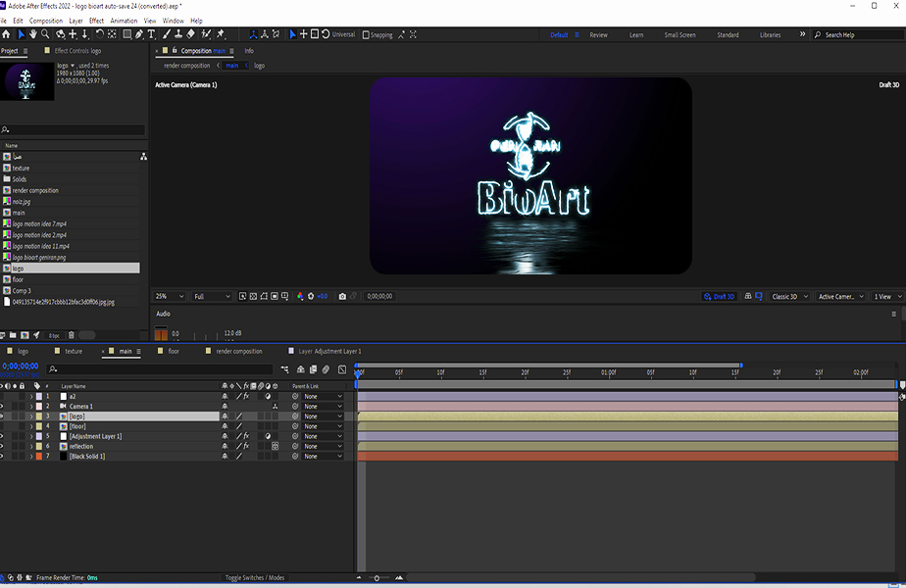Viewport: 906px width, 588px height.
Task: Click the Search Help field
Action: [x=858, y=34]
